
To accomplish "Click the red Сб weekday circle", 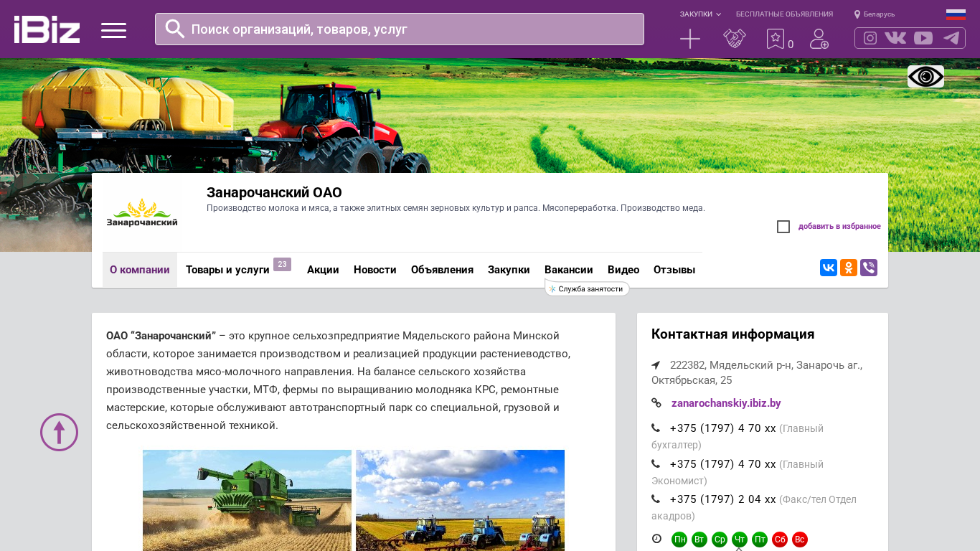I will [780, 540].
